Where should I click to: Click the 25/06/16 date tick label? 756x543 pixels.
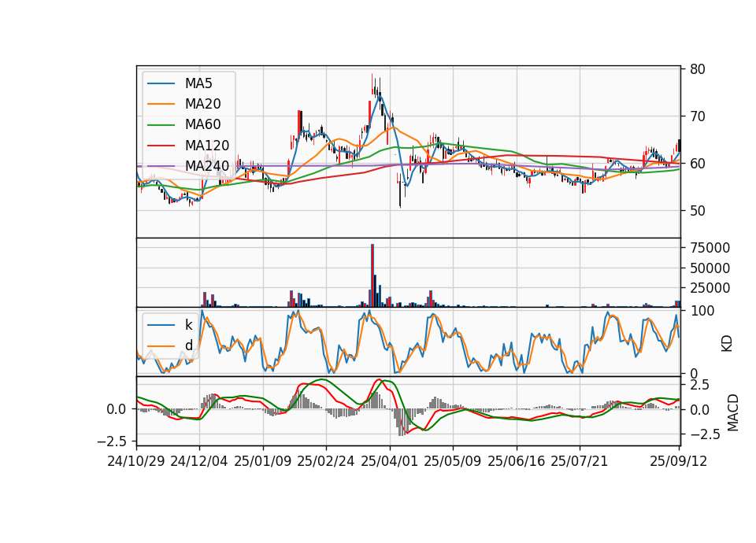tap(517, 462)
